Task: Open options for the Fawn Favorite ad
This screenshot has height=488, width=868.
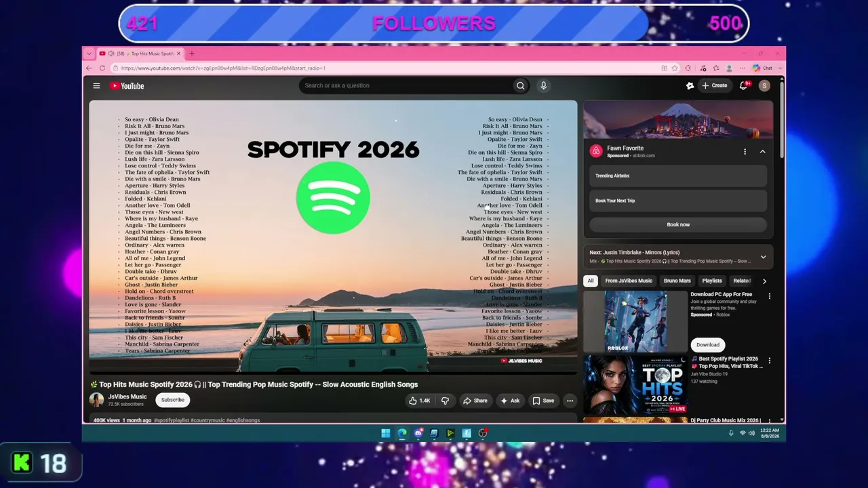Action: (745, 152)
